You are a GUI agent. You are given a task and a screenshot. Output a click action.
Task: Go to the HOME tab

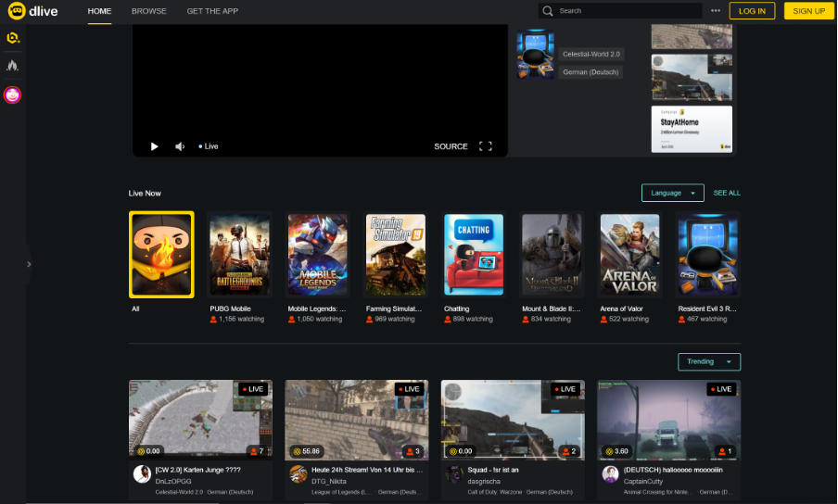[x=99, y=11]
